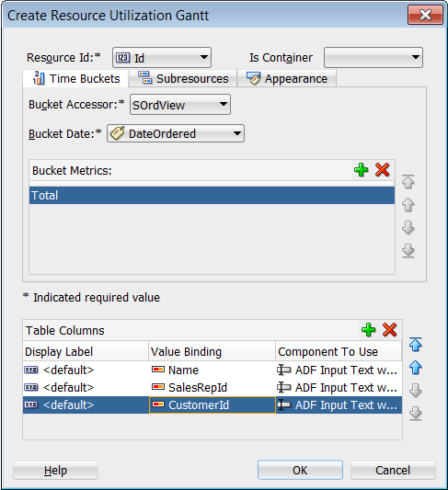Switch to the Subresources tab
The width and height of the screenshot is (448, 490).
tap(183, 78)
